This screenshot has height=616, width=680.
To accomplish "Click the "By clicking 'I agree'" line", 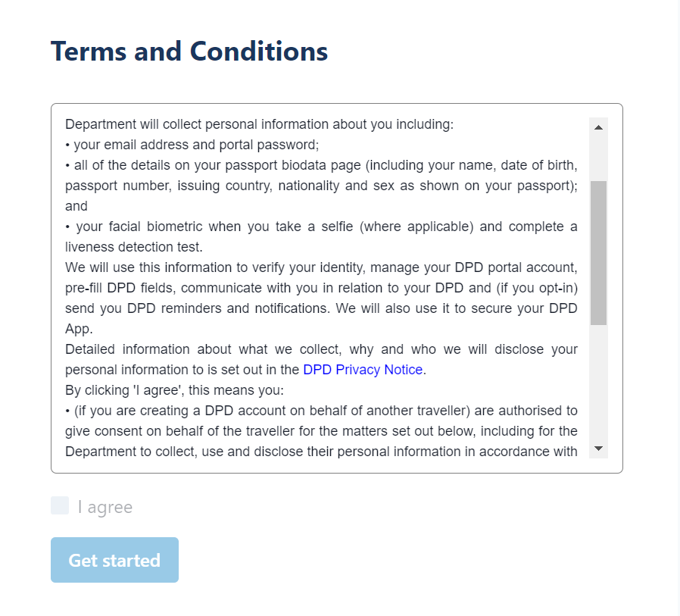I will click(174, 390).
